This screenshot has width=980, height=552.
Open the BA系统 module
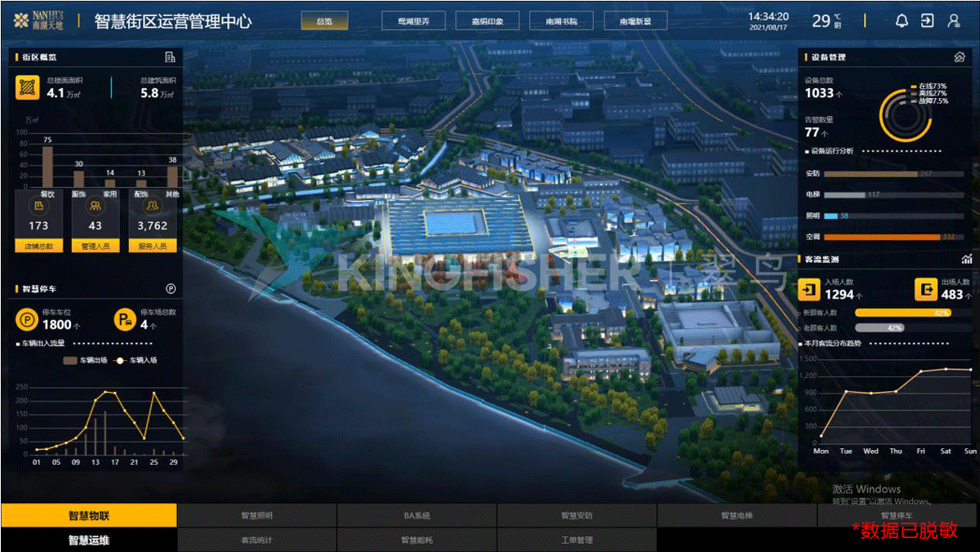pos(416,515)
